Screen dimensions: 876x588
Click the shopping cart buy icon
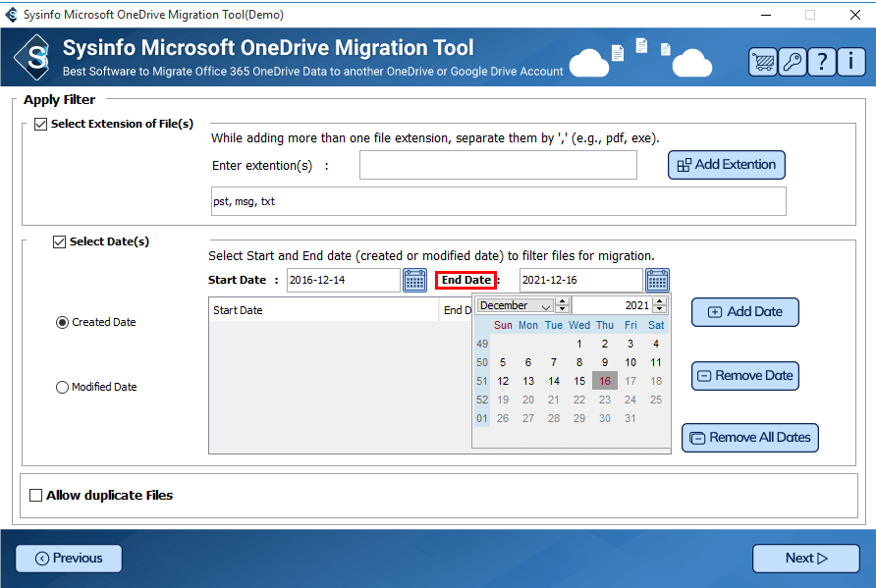[x=762, y=61]
